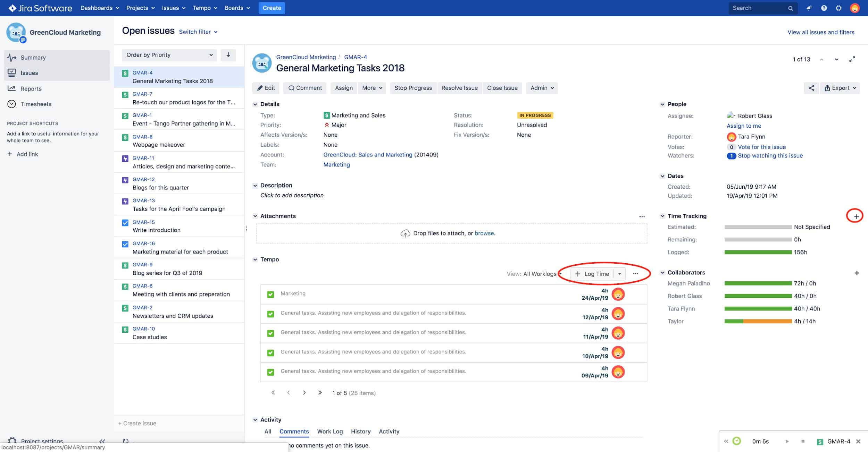Open the share icon on the issue
The image size is (868, 452).
[812, 88]
